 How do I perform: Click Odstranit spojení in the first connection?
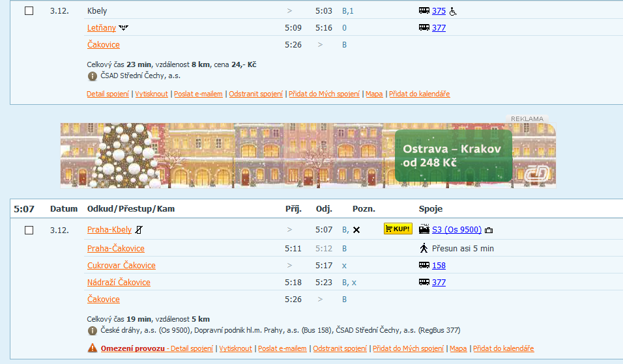coord(256,94)
